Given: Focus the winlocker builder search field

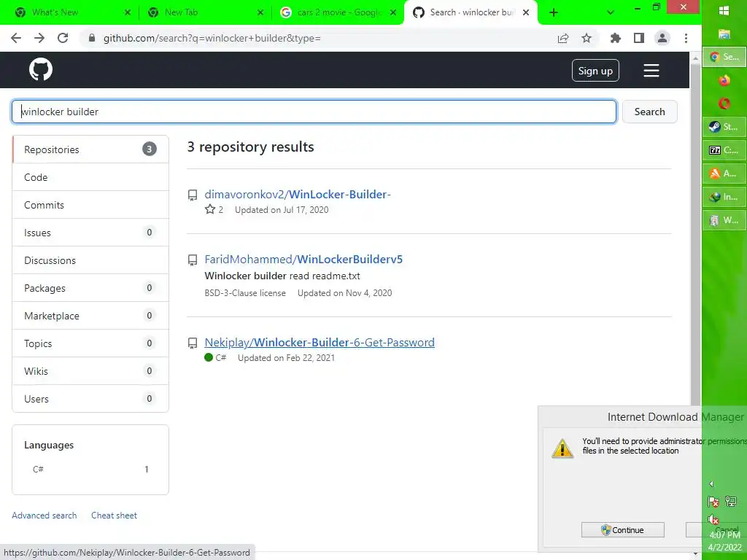Looking at the screenshot, I should [314, 112].
